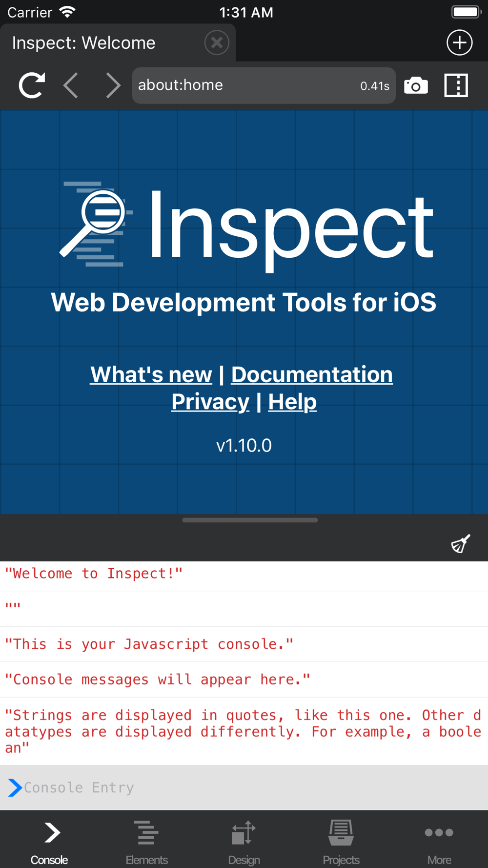Select the "Strings are displayed in quotes" message
The image size is (488, 868).
coord(244,731)
